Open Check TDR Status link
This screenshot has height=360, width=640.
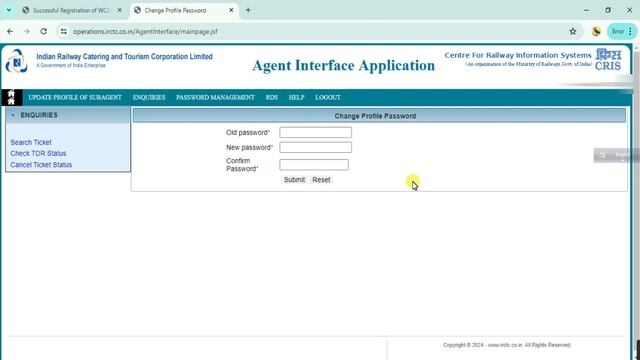pyautogui.click(x=38, y=153)
